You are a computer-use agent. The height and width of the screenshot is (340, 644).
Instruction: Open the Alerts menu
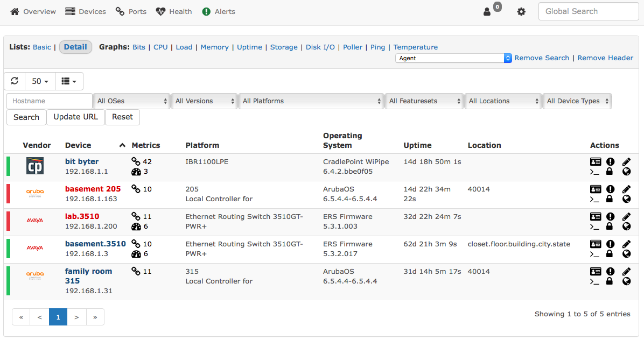coord(219,11)
